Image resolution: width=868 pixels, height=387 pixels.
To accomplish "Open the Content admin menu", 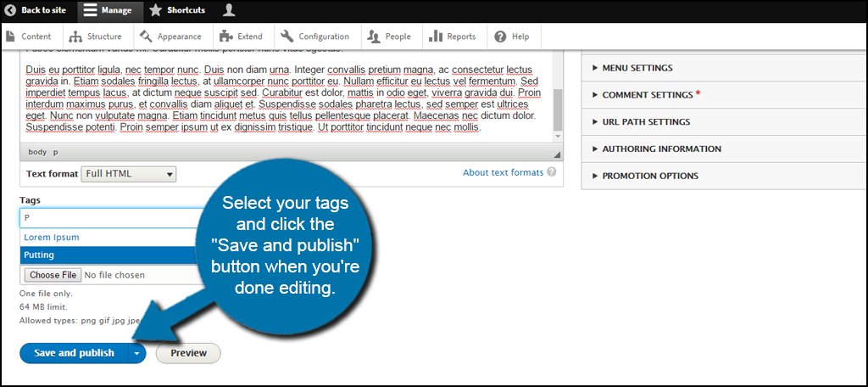I will tap(29, 36).
